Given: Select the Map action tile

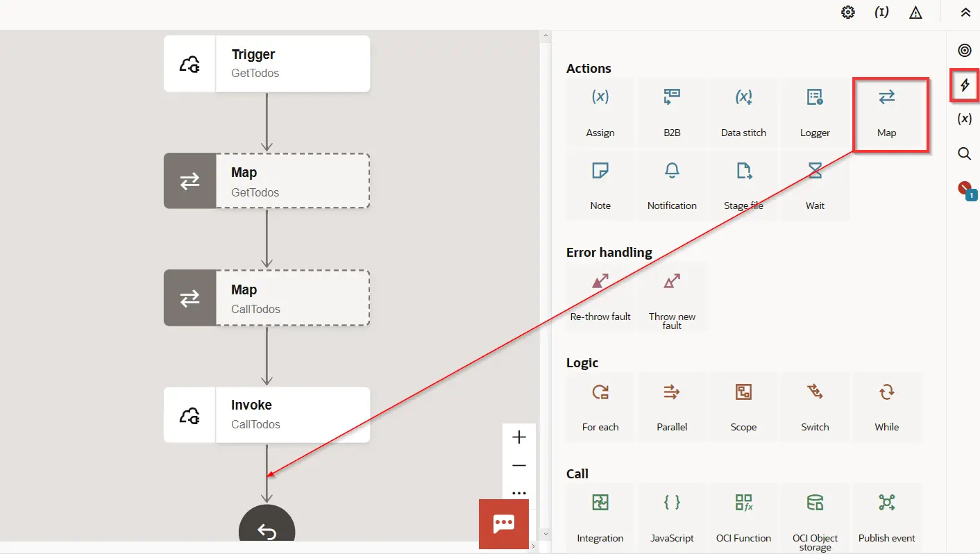Looking at the screenshot, I should [x=887, y=112].
